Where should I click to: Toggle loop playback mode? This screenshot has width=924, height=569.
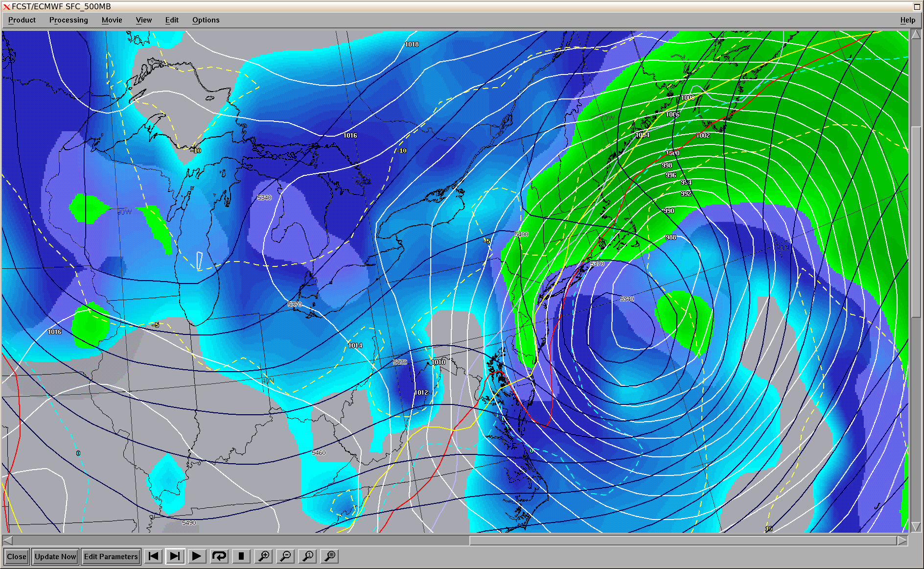click(219, 556)
